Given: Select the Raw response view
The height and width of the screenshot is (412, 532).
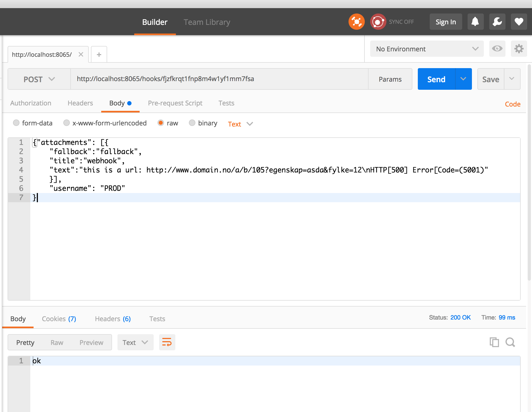Looking at the screenshot, I should click(x=57, y=342).
